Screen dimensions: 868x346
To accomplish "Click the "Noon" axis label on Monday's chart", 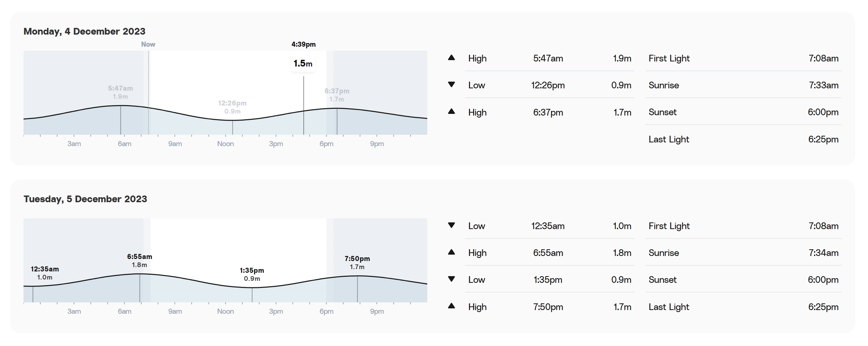I will tap(226, 144).
